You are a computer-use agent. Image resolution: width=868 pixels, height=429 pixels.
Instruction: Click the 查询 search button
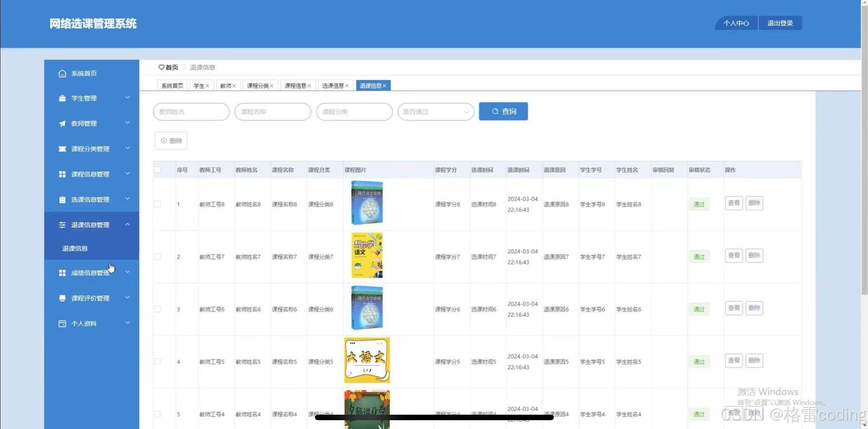tap(503, 111)
